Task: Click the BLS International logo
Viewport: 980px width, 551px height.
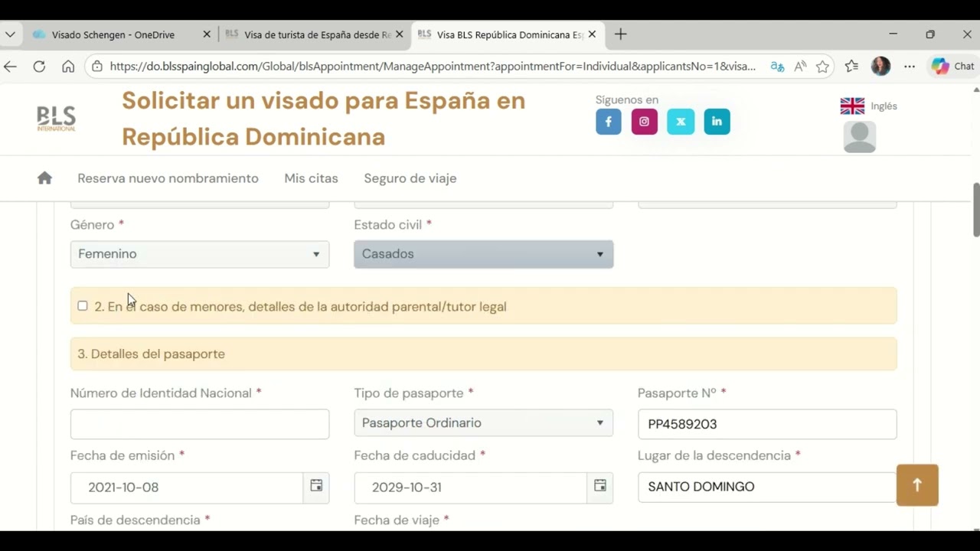Action: (x=56, y=119)
